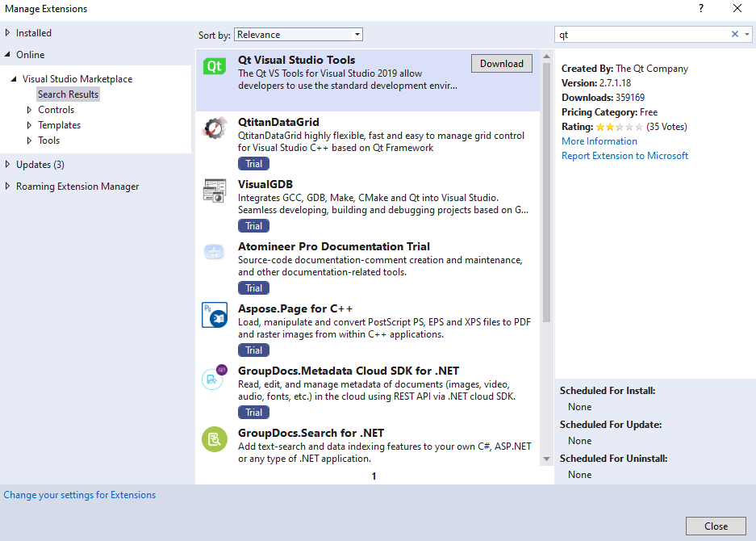Screen dimensions: 756x541
Task: Download Qt Visual Studio Tools
Action: tap(501, 64)
